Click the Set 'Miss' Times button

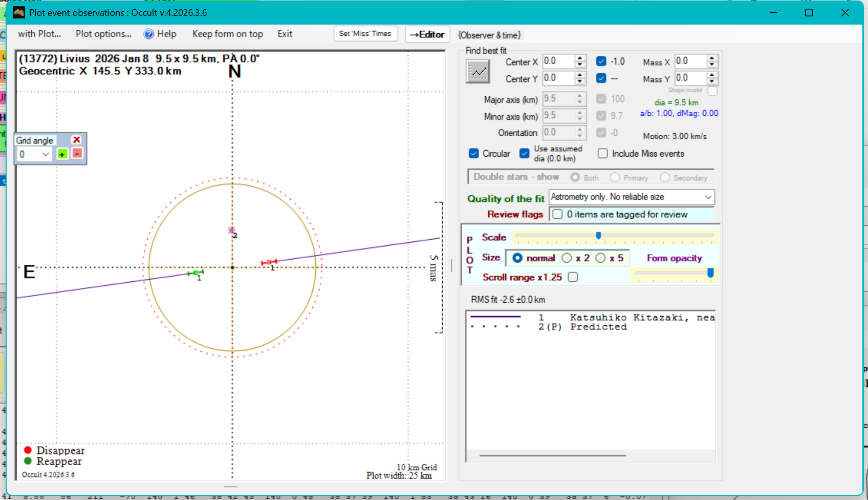pos(365,34)
